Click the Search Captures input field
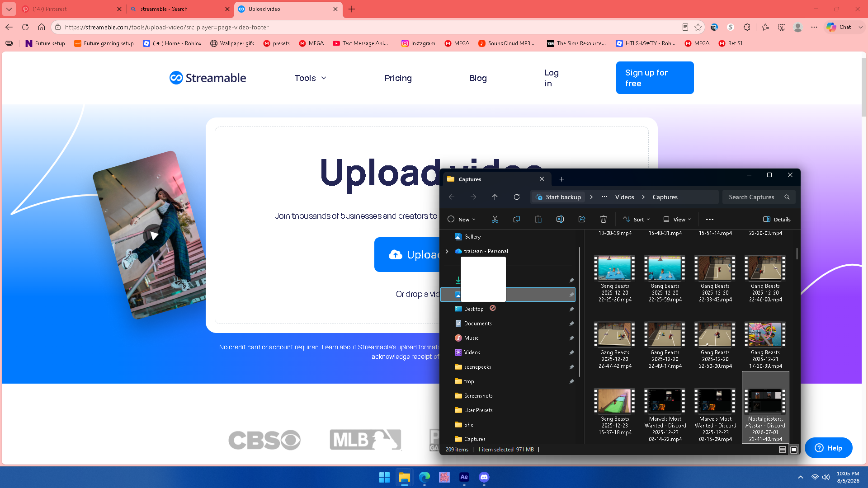 759,197
